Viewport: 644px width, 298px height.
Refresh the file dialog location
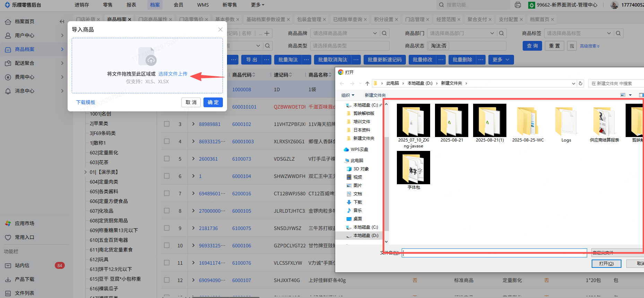tap(581, 84)
